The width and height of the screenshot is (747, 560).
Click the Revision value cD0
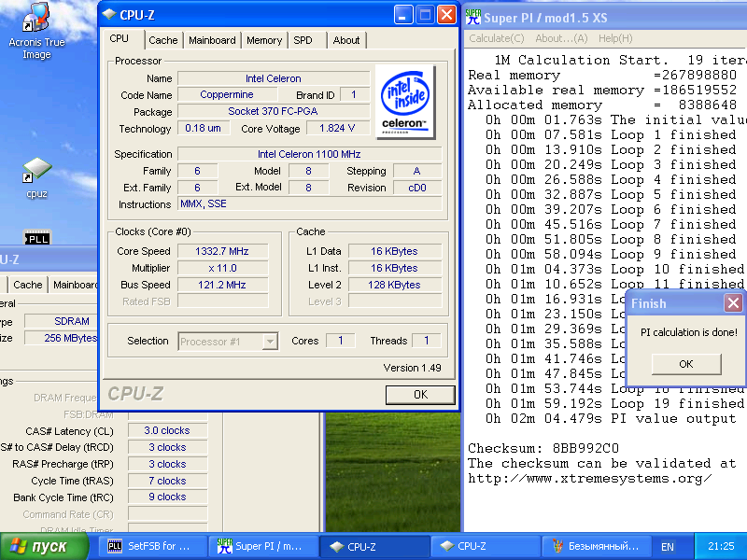[x=417, y=188]
